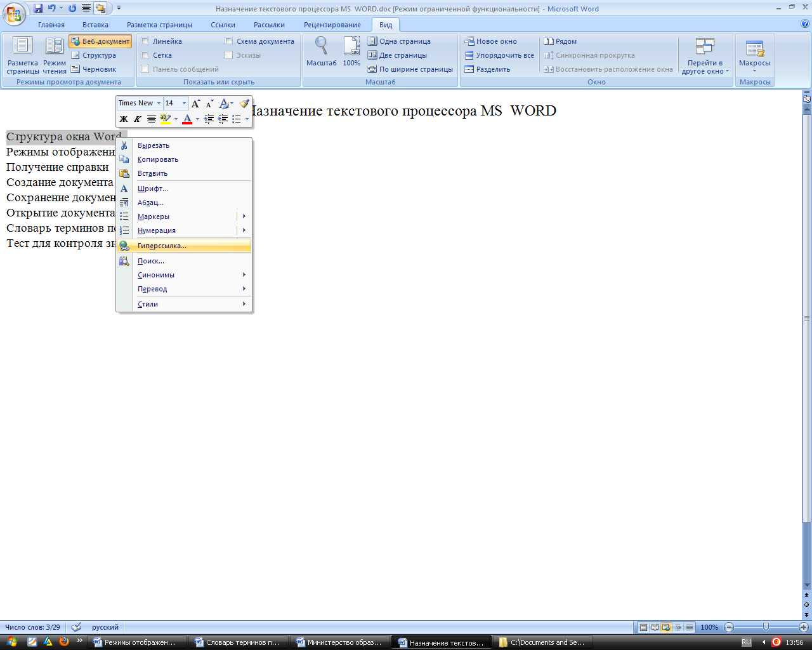Center the text with the mini toolbar

(151, 119)
